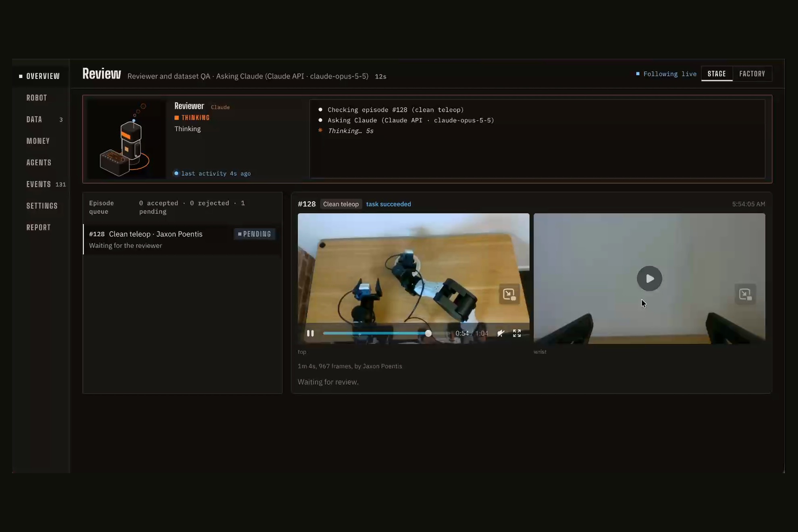Click the Review page title

click(102, 74)
